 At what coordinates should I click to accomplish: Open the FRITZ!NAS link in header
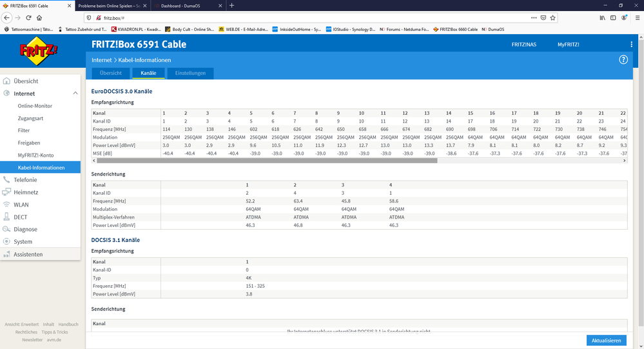pyautogui.click(x=523, y=45)
